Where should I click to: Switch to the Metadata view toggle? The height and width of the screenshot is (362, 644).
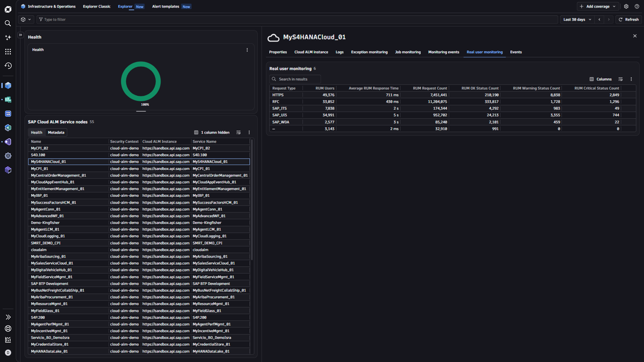coord(56,133)
